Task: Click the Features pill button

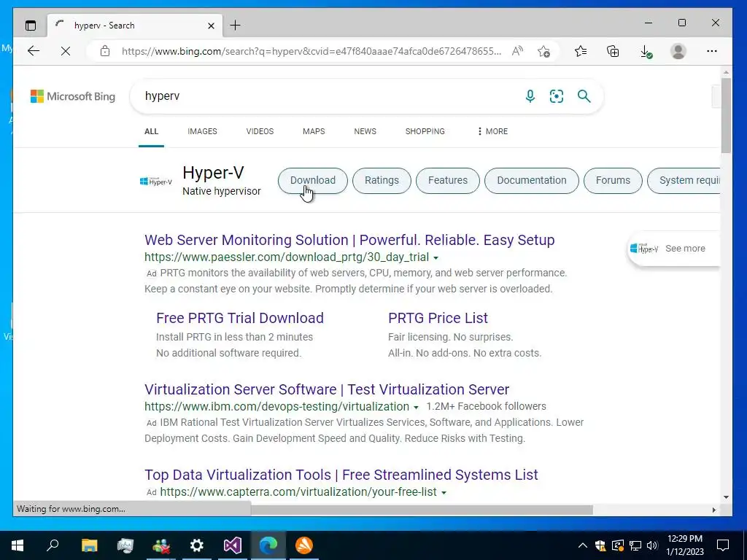Action: (448, 181)
